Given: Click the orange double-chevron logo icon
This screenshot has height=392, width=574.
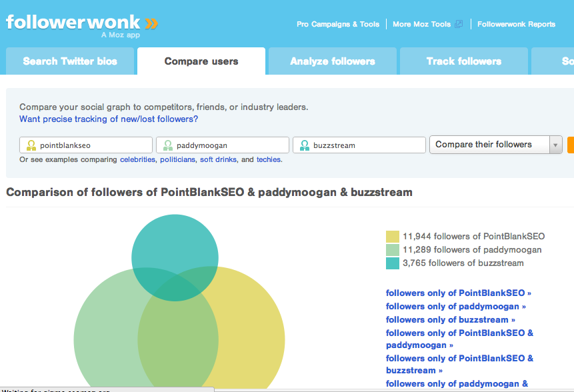Looking at the screenshot, I should click(151, 23).
